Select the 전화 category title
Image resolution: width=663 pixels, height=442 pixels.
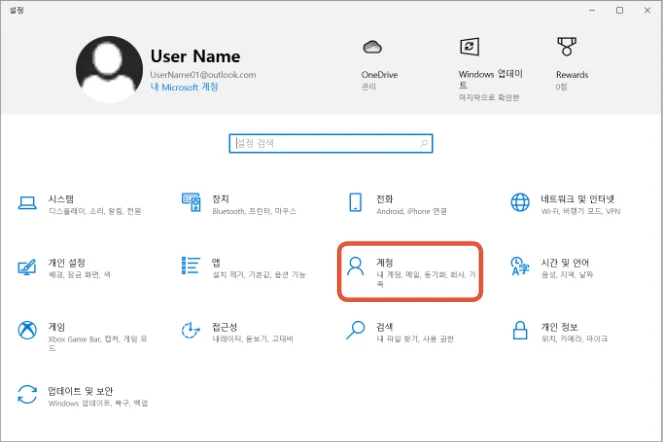point(384,199)
